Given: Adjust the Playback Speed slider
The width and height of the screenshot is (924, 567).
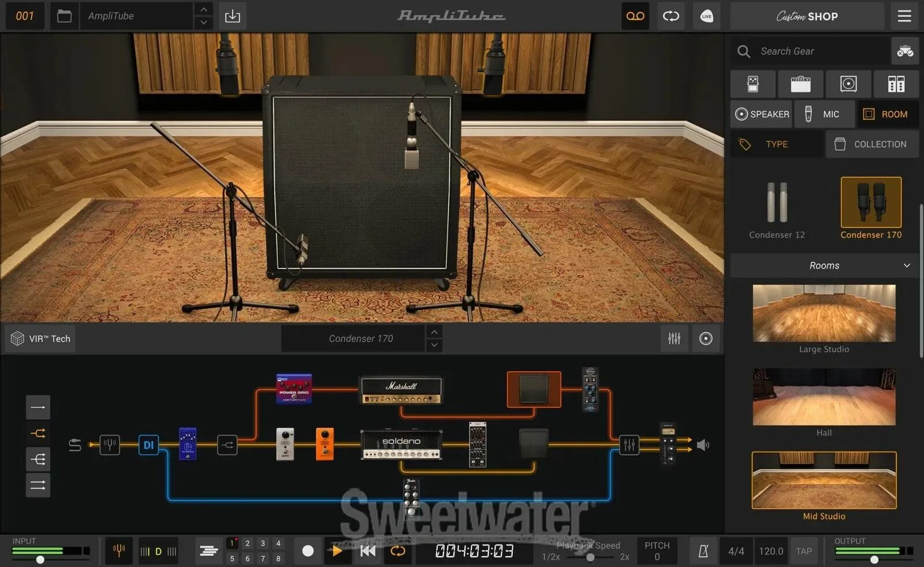Looking at the screenshot, I should click(x=590, y=557).
